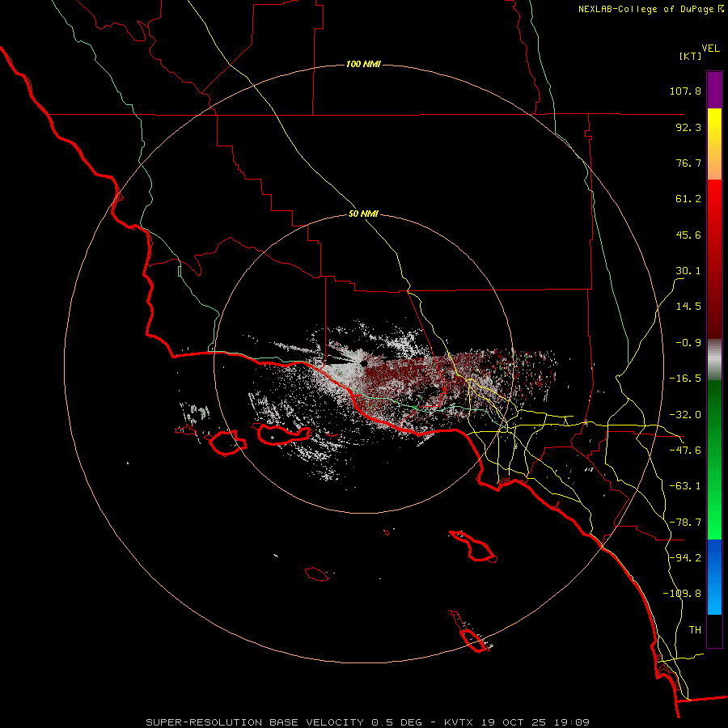Click the TH label on the legend
This screenshot has width=728, height=728.
[x=695, y=630]
